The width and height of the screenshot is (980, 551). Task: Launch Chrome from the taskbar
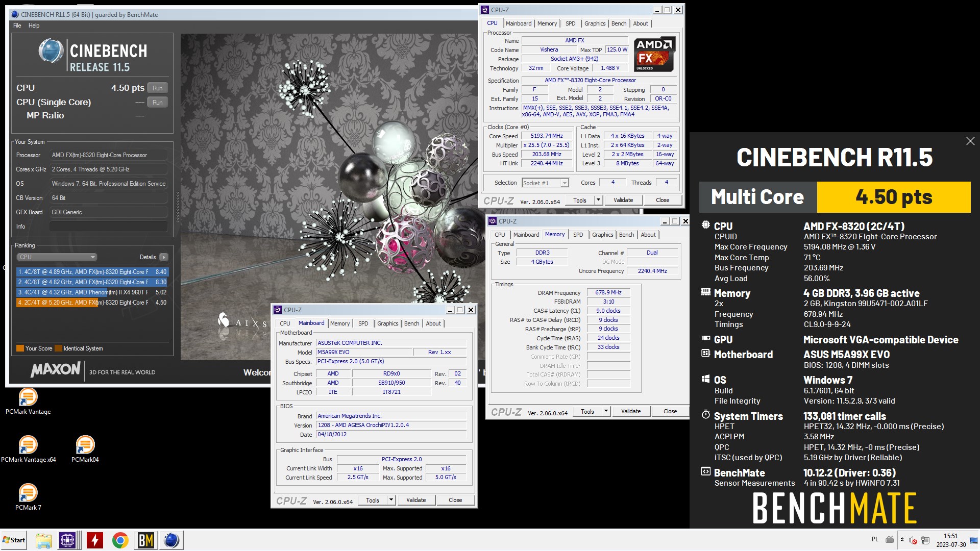[x=120, y=540]
